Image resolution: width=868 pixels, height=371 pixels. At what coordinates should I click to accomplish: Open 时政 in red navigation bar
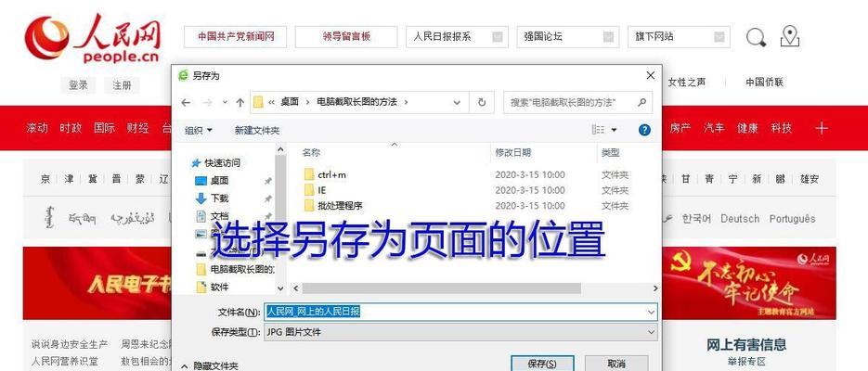coord(71,128)
